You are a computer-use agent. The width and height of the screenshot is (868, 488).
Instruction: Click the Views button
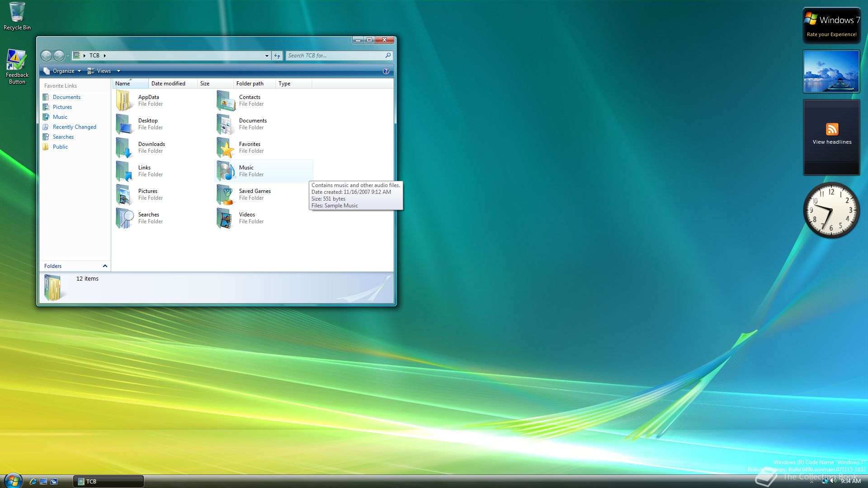(x=99, y=71)
